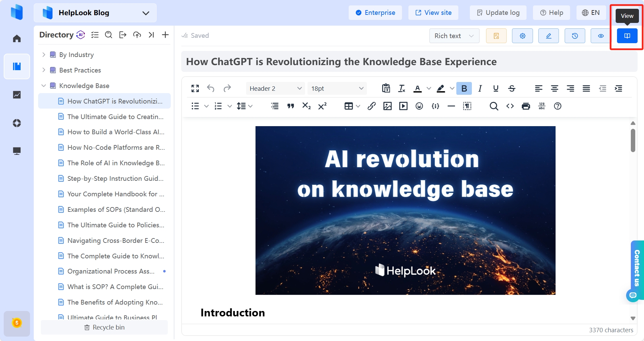
Task: Select 'What is SOP? A Complete Gui...' article
Action: [x=115, y=287]
